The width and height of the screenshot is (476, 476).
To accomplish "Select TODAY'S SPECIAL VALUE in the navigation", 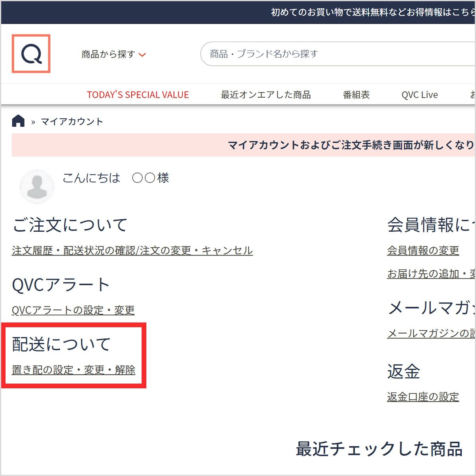I will point(138,94).
